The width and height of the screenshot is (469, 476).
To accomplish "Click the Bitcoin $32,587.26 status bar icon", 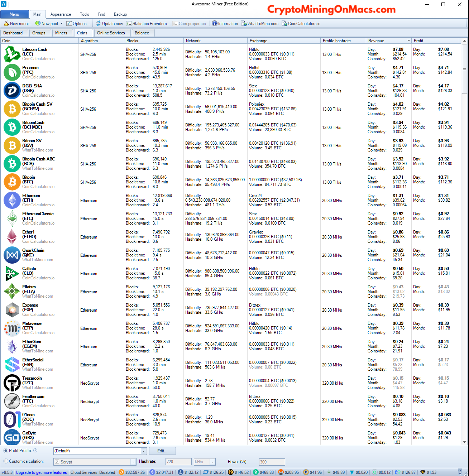I will pos(121,472).
